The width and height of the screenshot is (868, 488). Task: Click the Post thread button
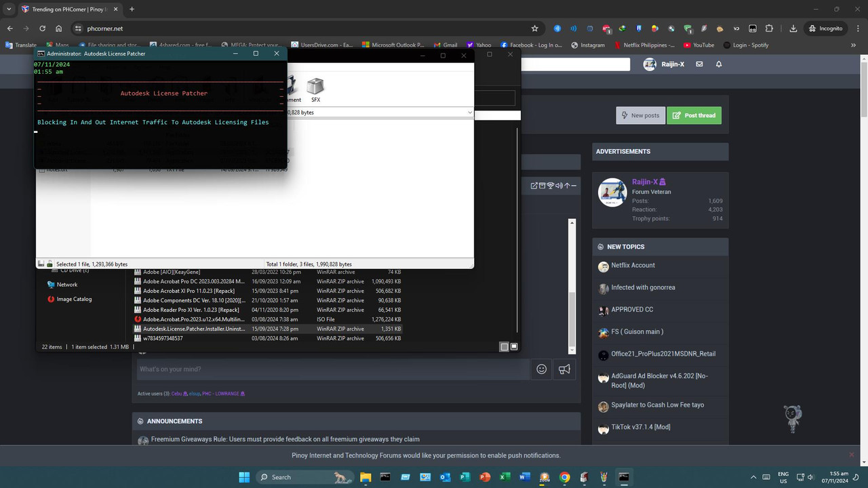694,115
